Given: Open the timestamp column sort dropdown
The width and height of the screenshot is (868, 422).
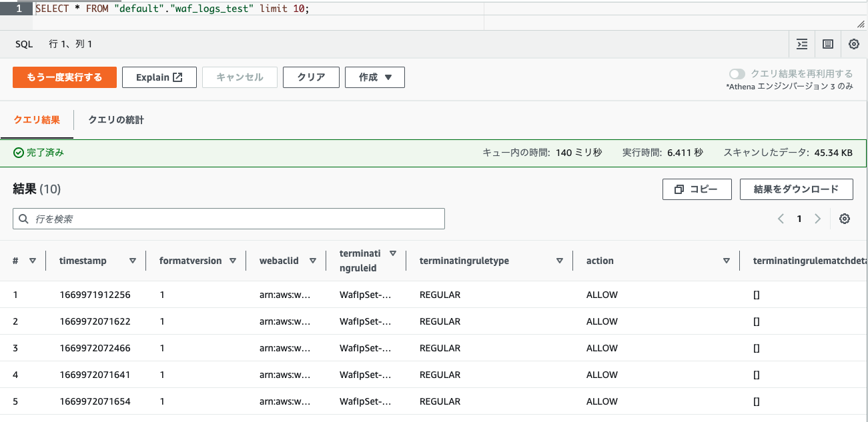Looking at the screenshot, I should 133,260.
